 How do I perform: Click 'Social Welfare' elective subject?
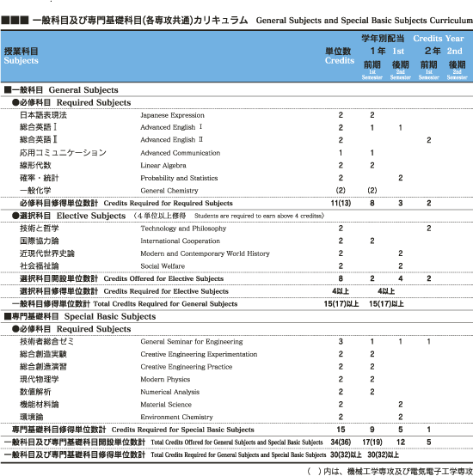(x=163, y=266)
